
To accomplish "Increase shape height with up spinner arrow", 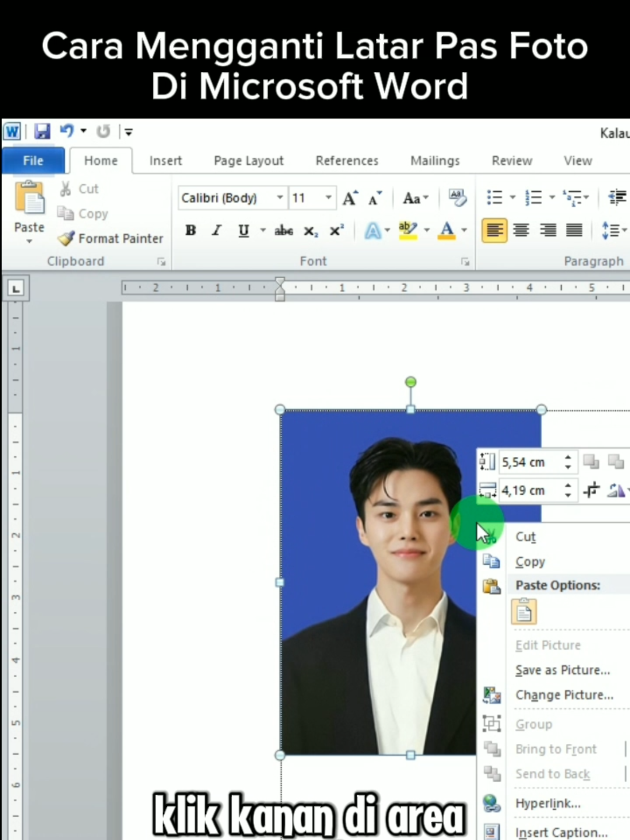I will (568, 457).
